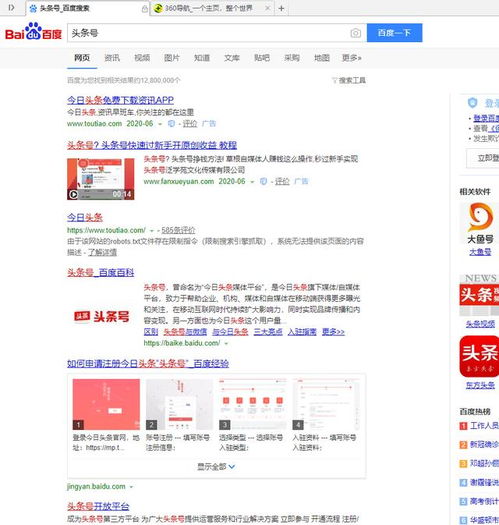The height and width of the screenshot is (525, 499).
Task: Open camera image search icon
Action: pos(356,33)
